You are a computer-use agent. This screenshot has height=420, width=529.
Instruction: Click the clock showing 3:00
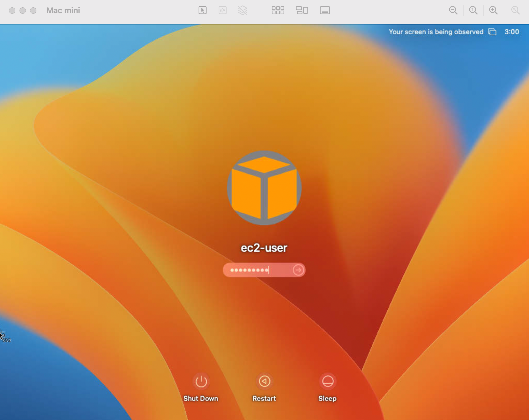[512, 32]
